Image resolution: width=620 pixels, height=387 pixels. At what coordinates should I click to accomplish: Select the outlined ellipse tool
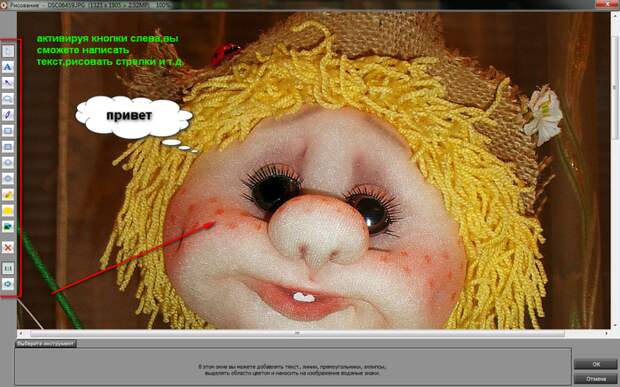(8, 162)
